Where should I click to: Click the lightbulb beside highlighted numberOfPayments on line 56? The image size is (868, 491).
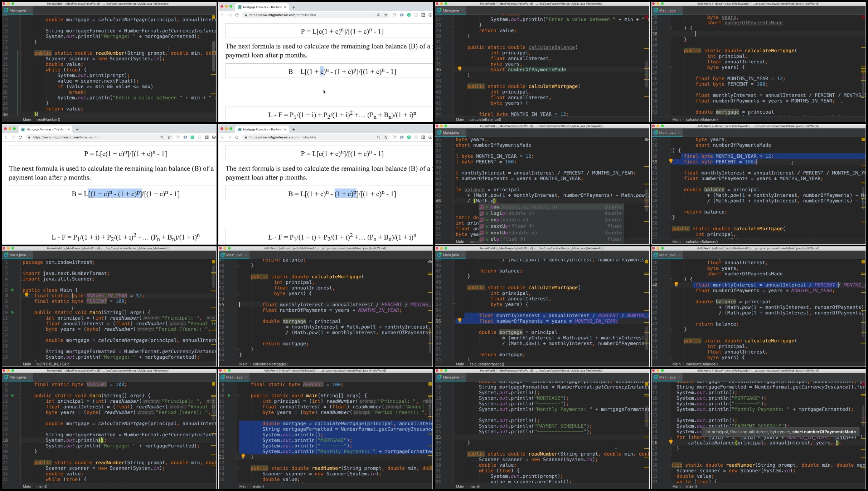point(460,320)
